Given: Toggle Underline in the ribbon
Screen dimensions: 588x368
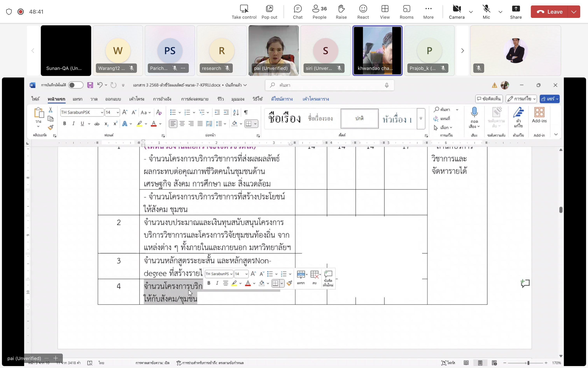Looking at the screenshot, I should point(82,124).
